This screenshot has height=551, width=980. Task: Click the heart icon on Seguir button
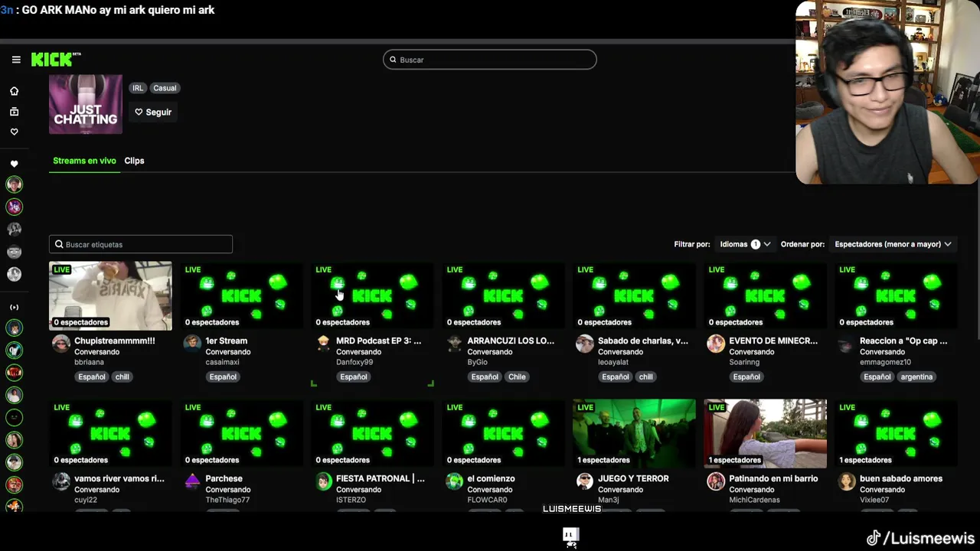[x=139, y=112]
